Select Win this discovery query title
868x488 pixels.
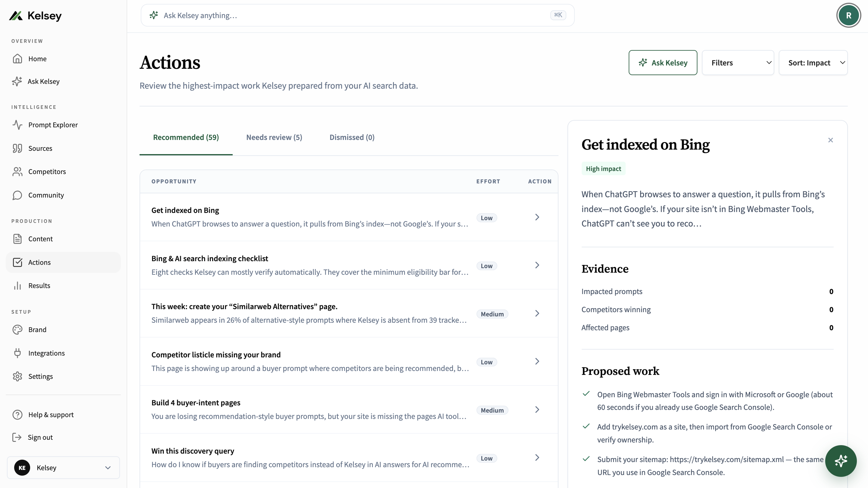pyautogui.click(x=192, y=451)
